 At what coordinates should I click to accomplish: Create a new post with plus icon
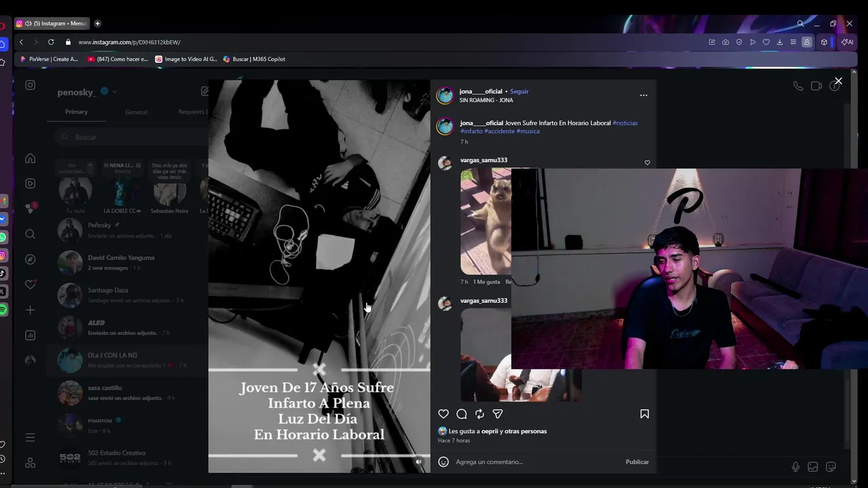tap(31, 310)
